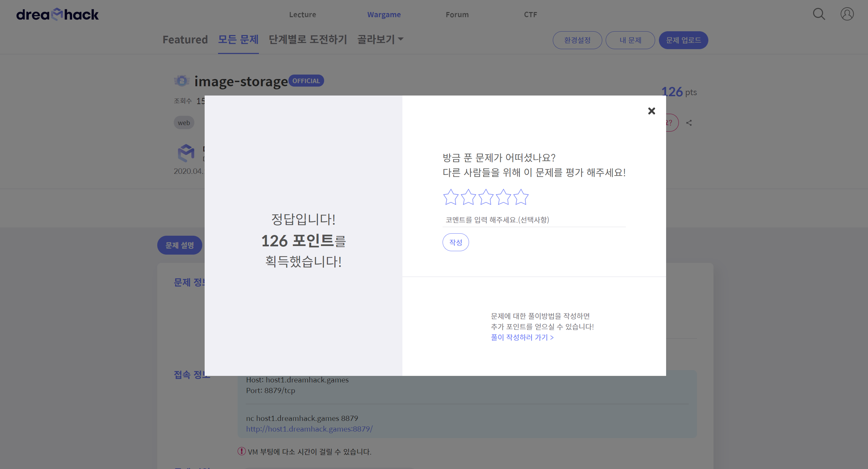The height and width of the screenshot is (469, 868).
Task: Close the correct-answer popup with X
Action: click(x=651, y=111)
